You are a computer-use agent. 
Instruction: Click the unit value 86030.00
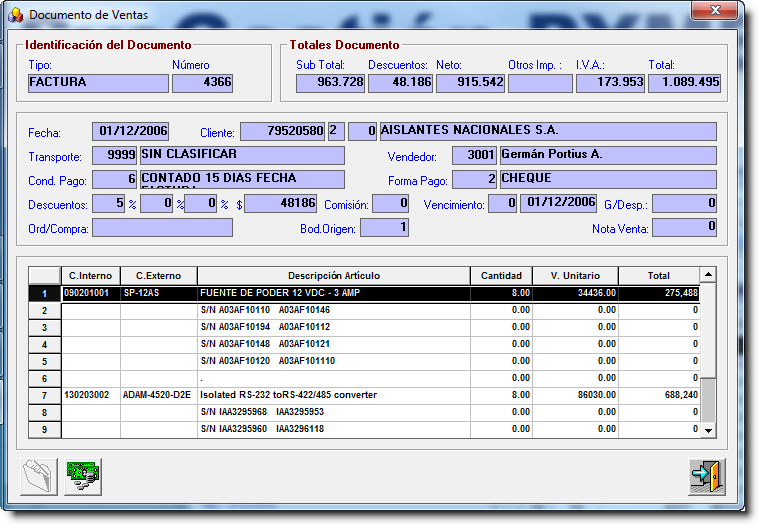coord(575,395)
